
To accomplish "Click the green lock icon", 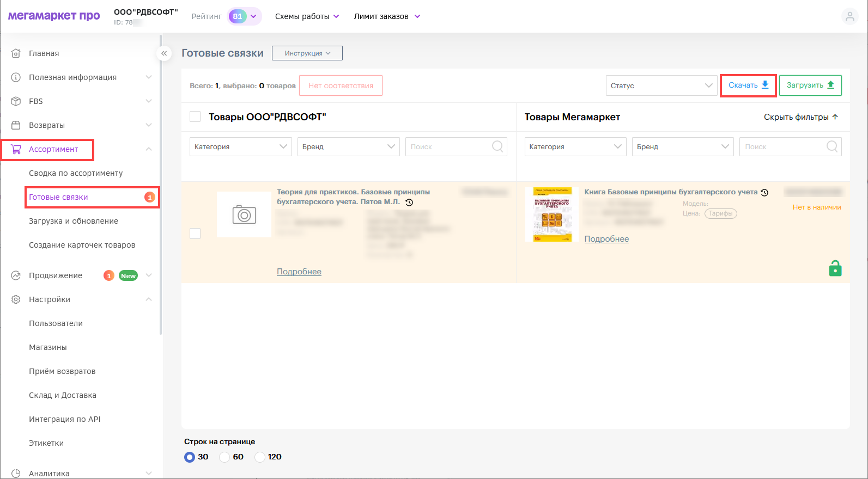I will [x=835, y=268].
